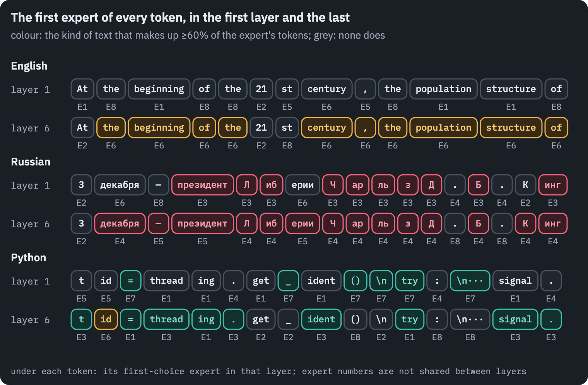This screenshot has height=385, width=588.
Task: Select the 'century' token in English layer 6
Action: 327,128
